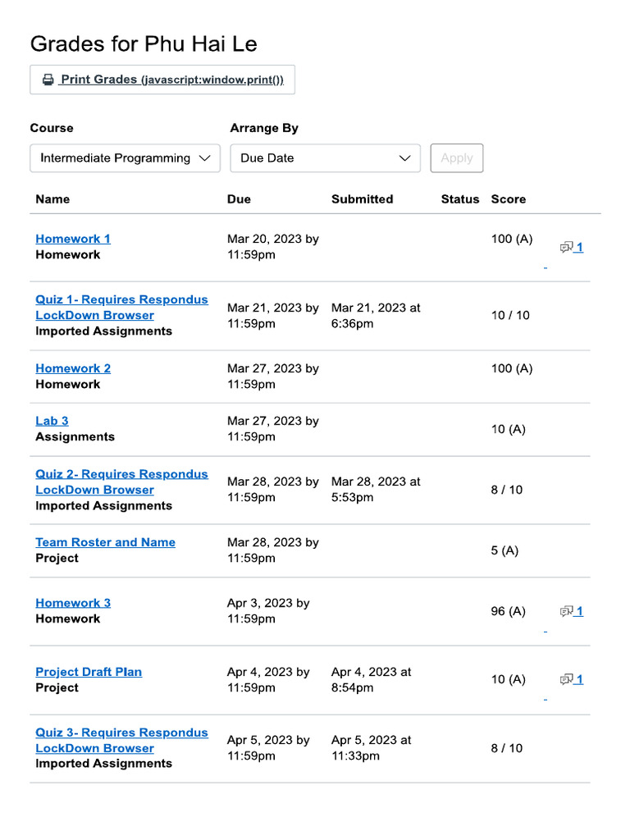Open comment icon for Project Draft Plan

click(x=572, y=679)
